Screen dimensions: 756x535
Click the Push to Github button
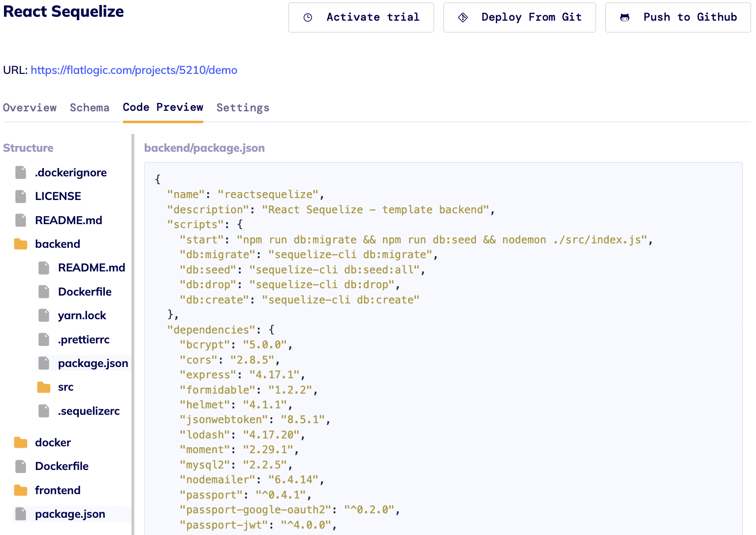click(678, 18)
